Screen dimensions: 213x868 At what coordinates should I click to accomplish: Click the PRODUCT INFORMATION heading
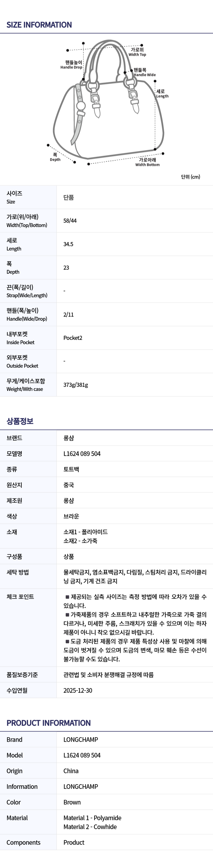(x=49, y=723)
